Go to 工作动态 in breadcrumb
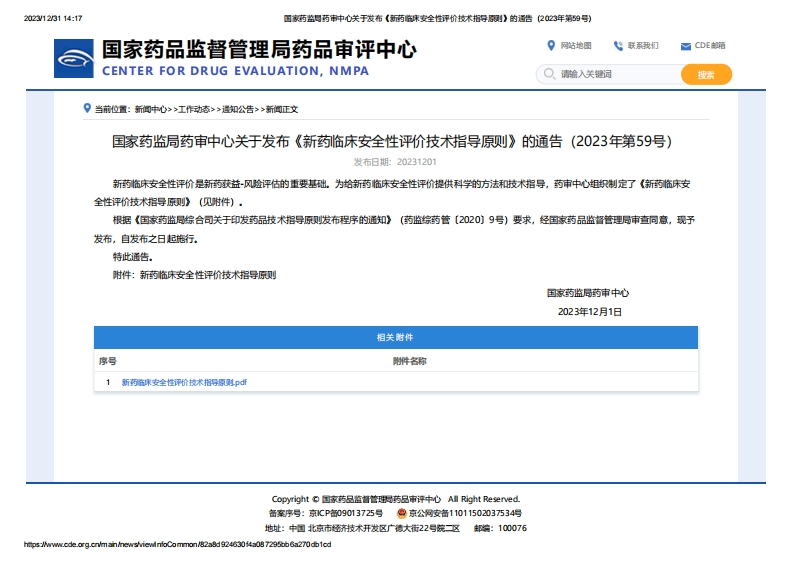This screenshot has width=793, height=561. [x=195, y=109]
